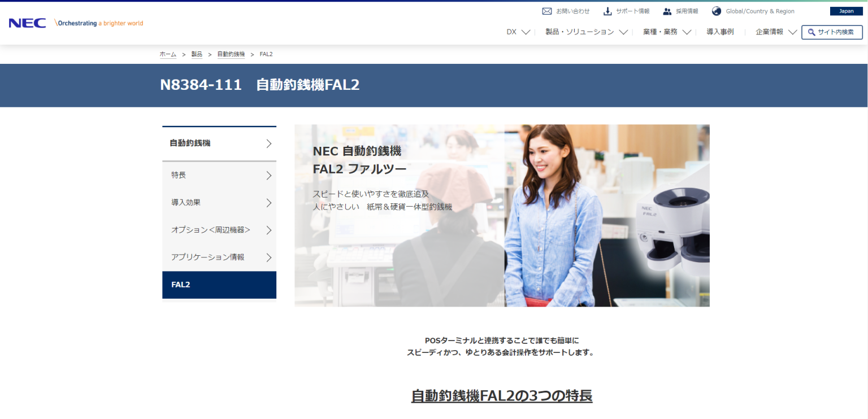Image resolution: width=868 pixels, height=419 pixels.
Task: Open サイト内検索 site search
Action: (831, 32)
